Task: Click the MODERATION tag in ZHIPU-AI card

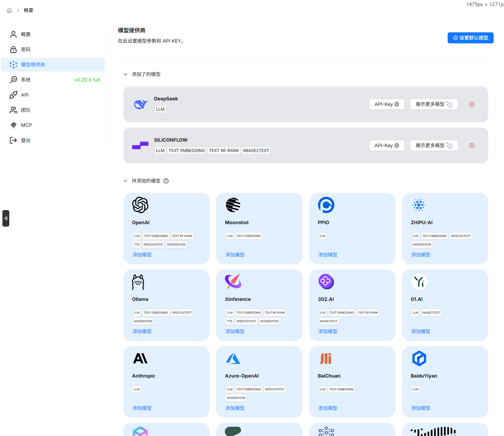Action: point(422,244)
